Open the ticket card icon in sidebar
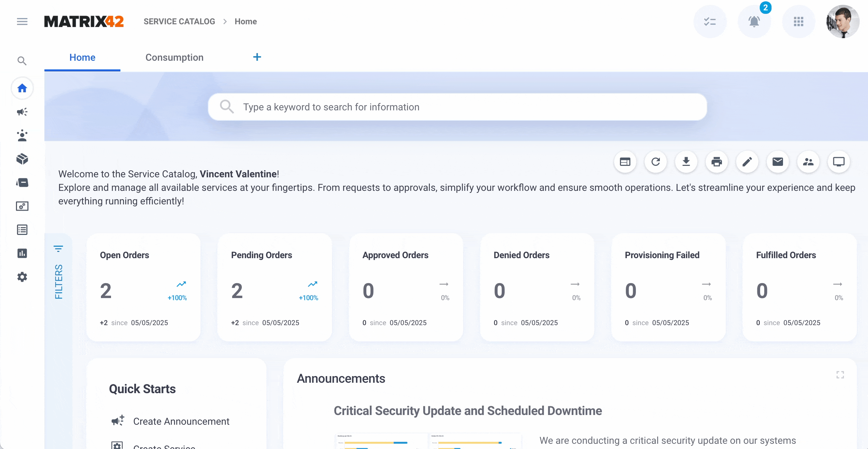 (x=22, y=183)
